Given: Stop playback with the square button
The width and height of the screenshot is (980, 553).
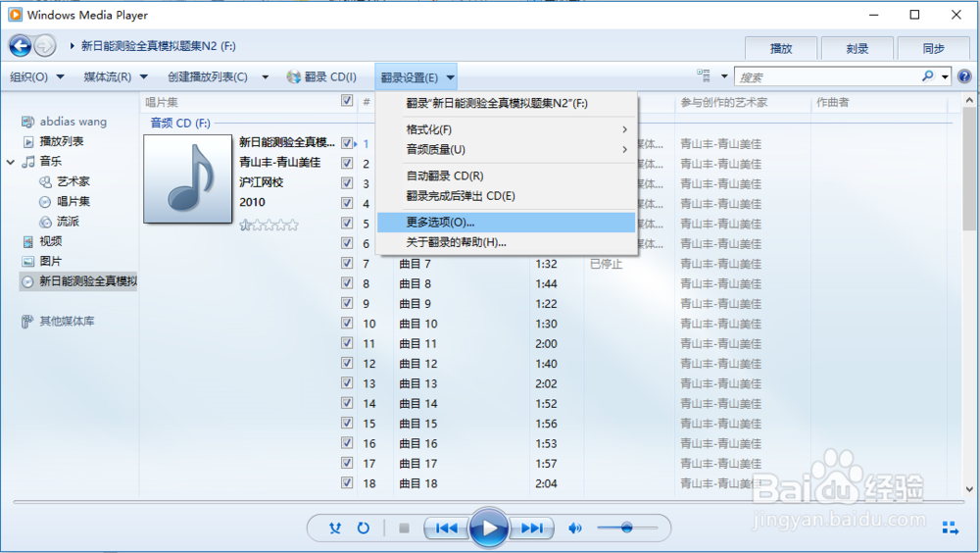Looking at the screenshot, I should [404, 528].
